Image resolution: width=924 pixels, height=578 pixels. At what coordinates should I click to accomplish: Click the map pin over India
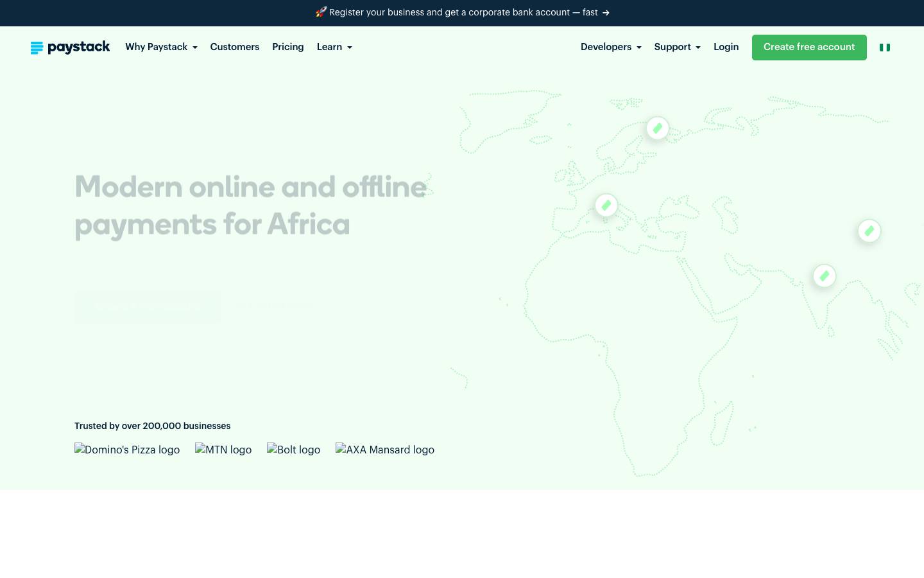[x=825, y=276]
